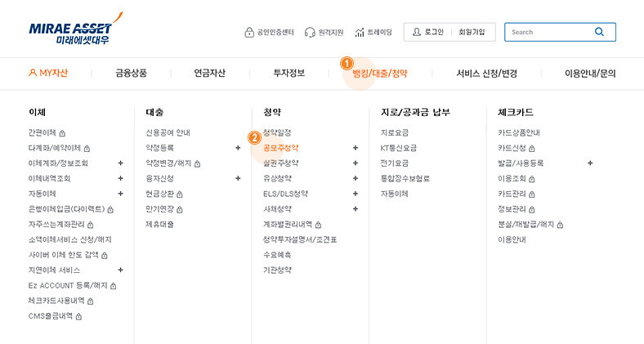This screenshot has width=644, height=344.
Task: Open 공인인증센터 lock icon link
Action: [x=249, y=32]
